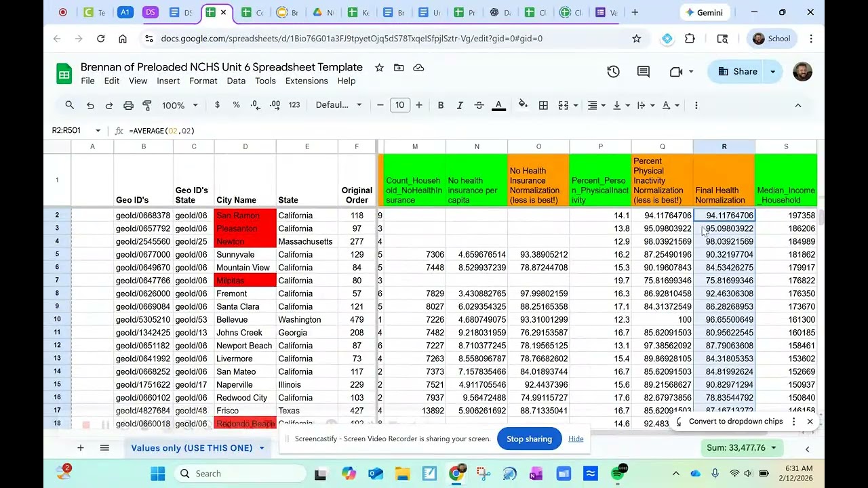Open the borders menu
Screen dimensions: 868x488
click(x=543, y=105)
